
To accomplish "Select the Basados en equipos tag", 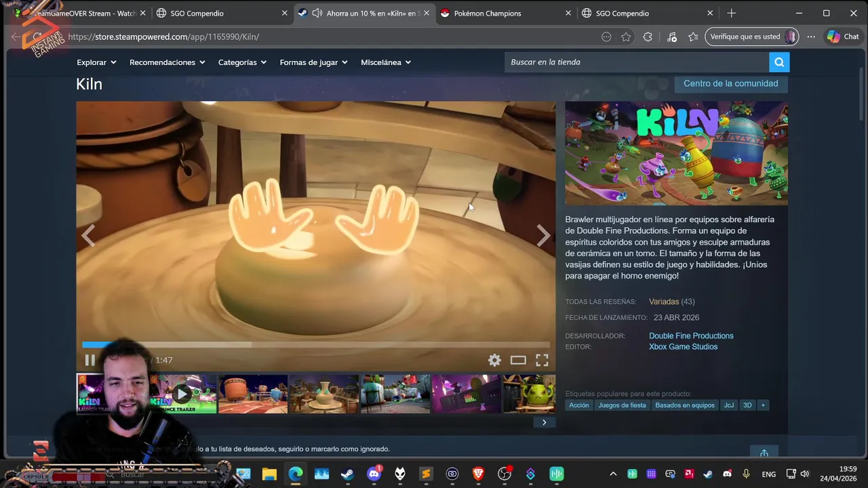I will pos(684,405).
